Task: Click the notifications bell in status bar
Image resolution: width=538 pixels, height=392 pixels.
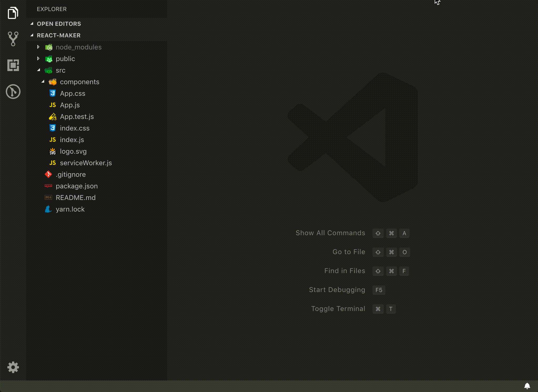Action: click(527, 386)
